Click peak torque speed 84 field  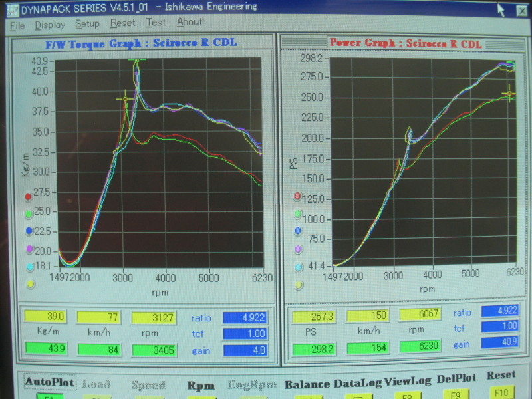[x=99, y=350]
